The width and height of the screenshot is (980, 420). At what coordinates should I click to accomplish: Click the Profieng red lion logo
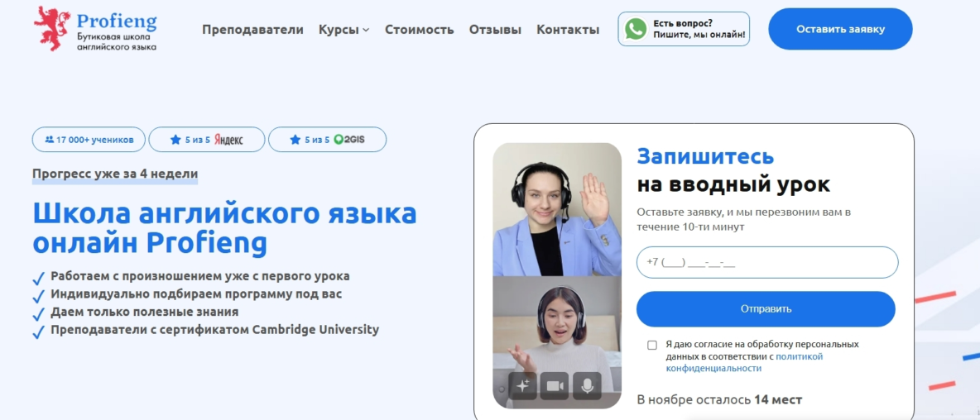coord(52,28)
